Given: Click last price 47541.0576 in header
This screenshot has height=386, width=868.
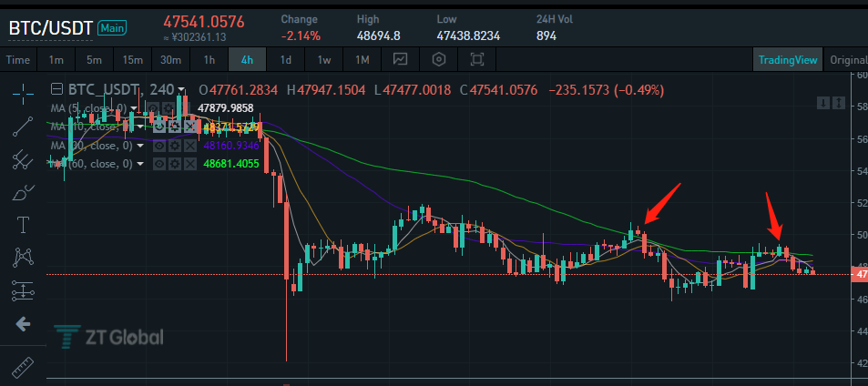Looking at the screenshot, I should (204, 22).
